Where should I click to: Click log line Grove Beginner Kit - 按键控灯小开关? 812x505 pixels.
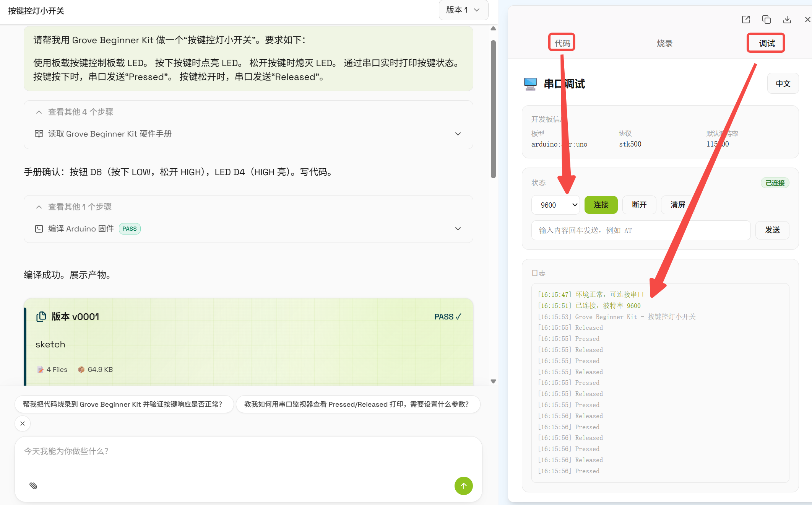tap(617, 317)
